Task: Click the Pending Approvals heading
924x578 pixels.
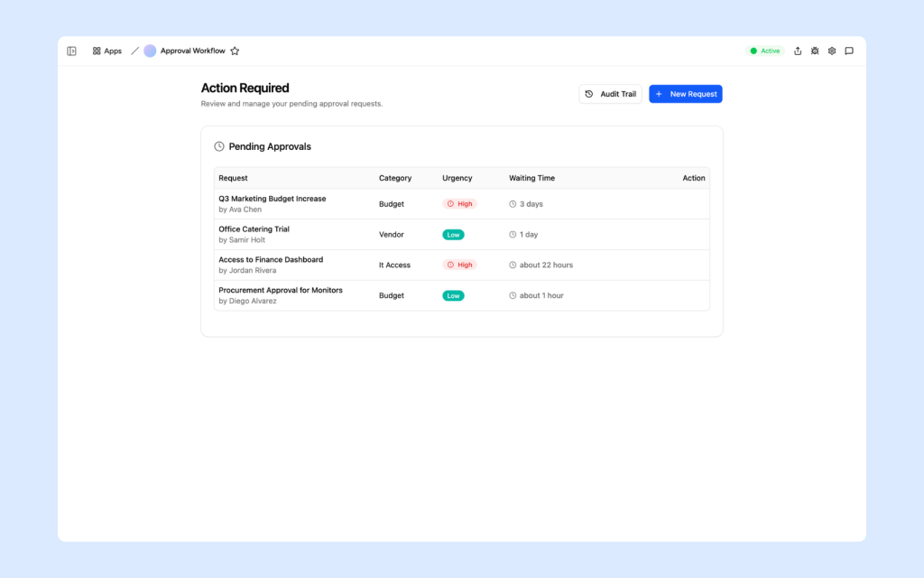Action: pos(270,146)
